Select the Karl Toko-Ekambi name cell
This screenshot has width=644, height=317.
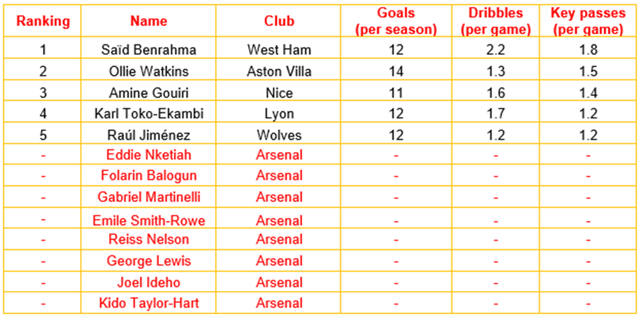149,114
